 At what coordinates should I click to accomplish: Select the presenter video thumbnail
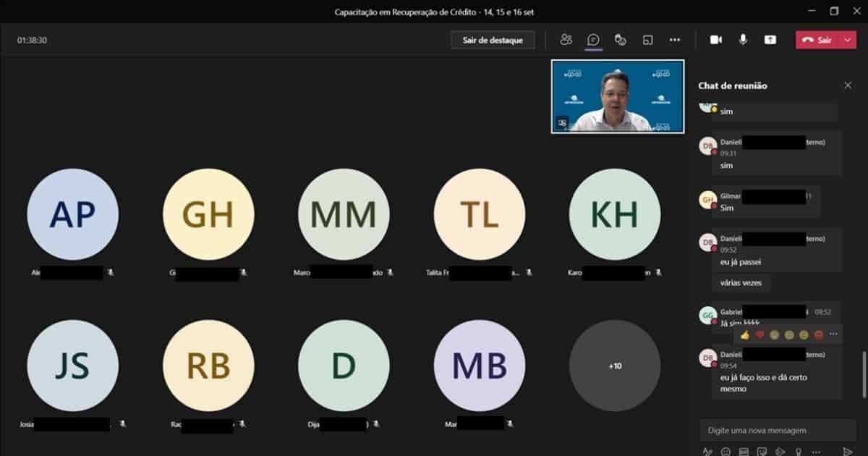click(618, 96)
